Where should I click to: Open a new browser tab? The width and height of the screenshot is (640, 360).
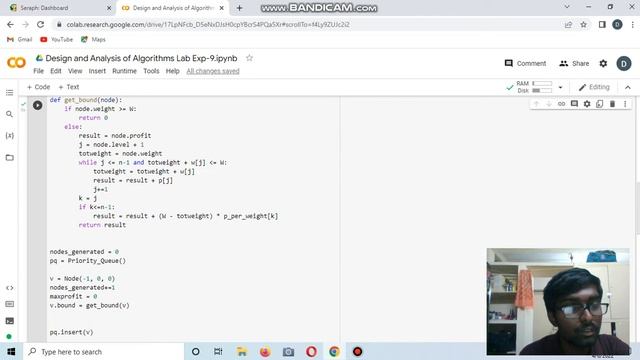tap(239, 8)
